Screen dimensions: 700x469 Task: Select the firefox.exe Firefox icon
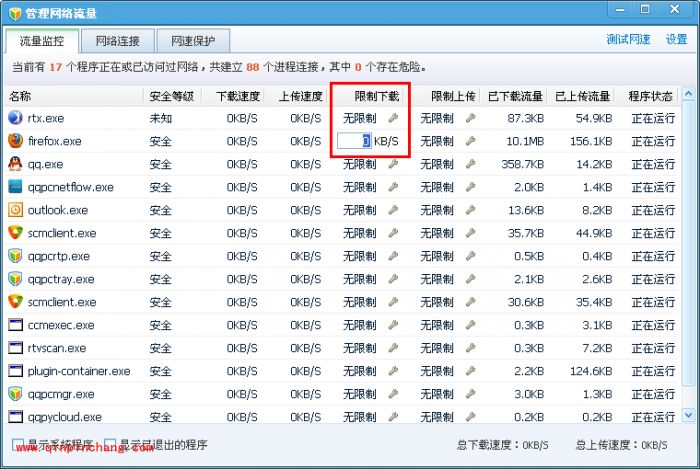(x=15, y=141)
